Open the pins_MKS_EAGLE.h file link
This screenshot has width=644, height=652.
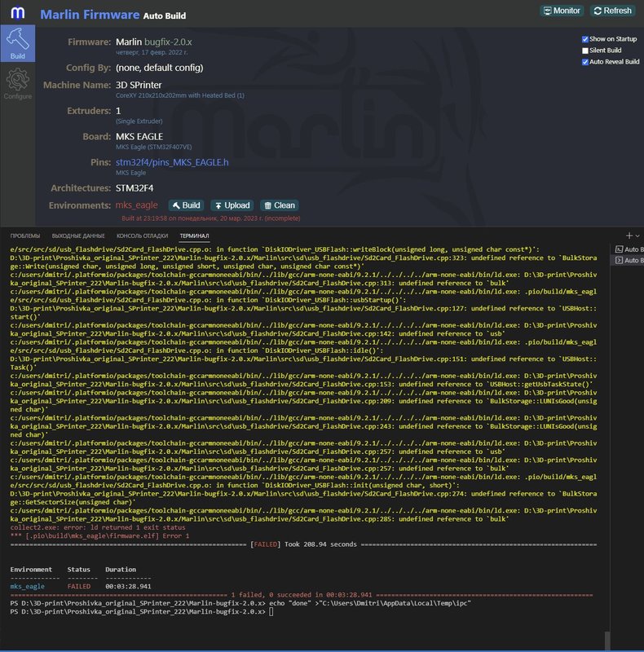pos(172,163)
